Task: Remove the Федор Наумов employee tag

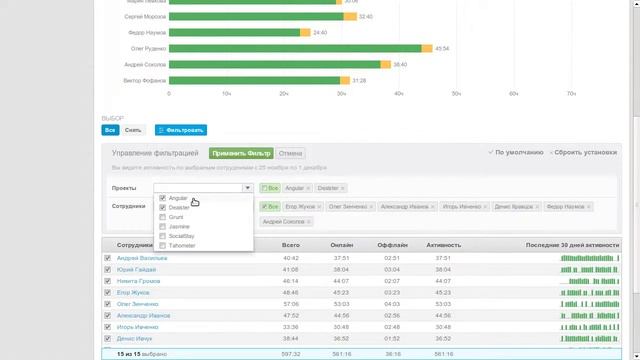Action: click(x=588, y=207)
